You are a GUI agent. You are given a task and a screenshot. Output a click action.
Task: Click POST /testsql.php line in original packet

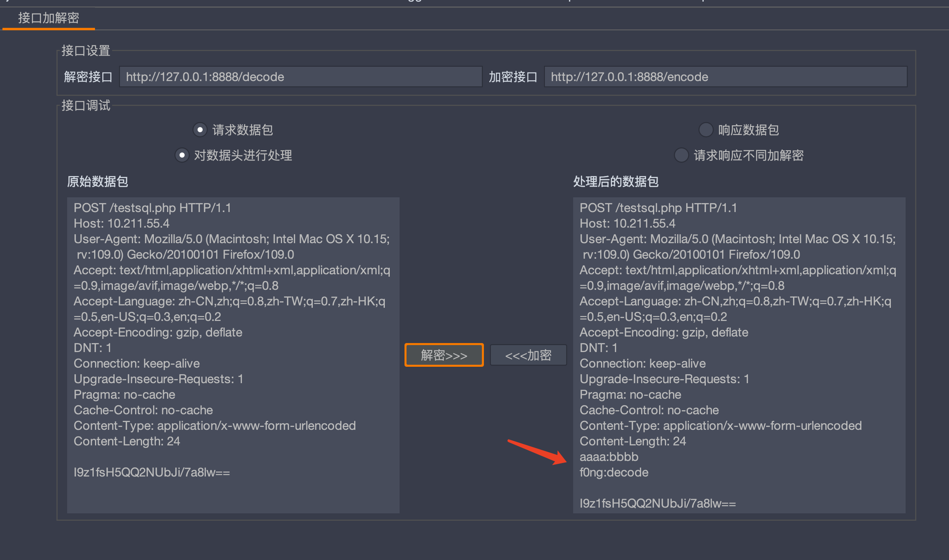click(x=152, y=208)
